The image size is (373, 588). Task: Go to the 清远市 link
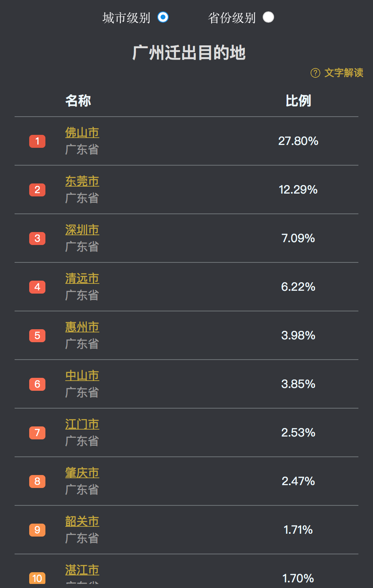[82, 279]
